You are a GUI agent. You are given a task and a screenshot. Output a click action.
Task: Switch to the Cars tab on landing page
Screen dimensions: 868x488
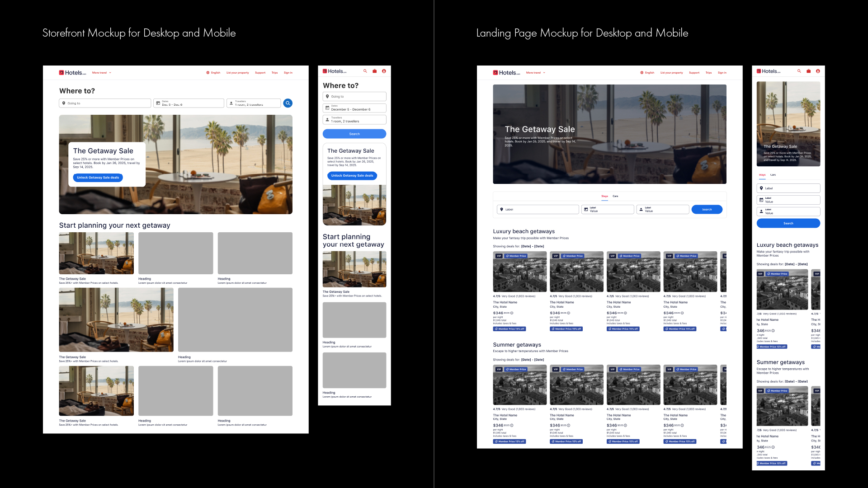[615, 196]
